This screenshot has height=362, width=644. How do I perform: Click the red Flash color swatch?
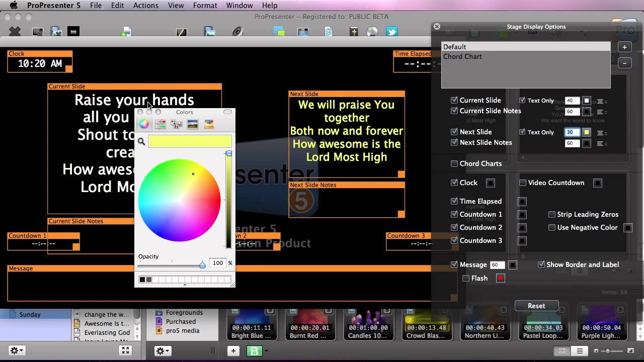point(501,278)
